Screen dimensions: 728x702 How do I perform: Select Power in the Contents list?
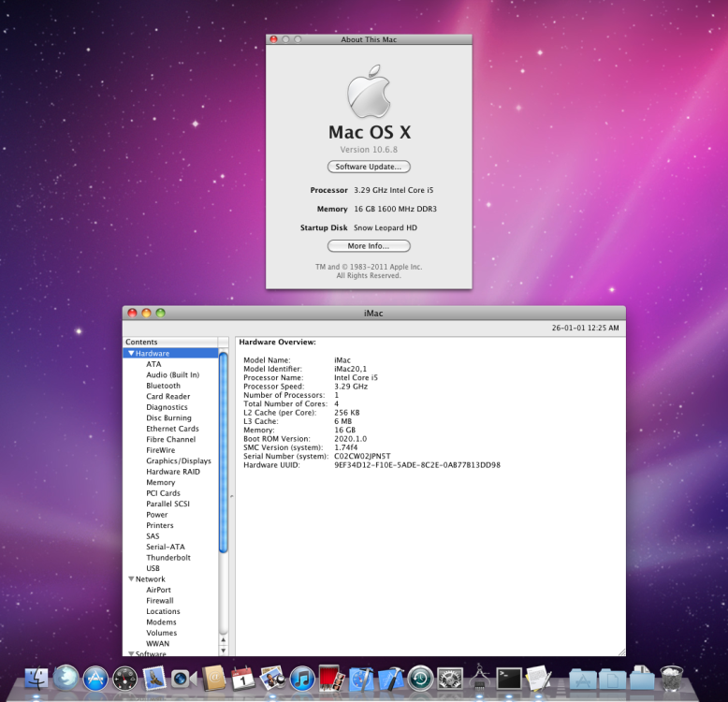[x=157, y=515]
